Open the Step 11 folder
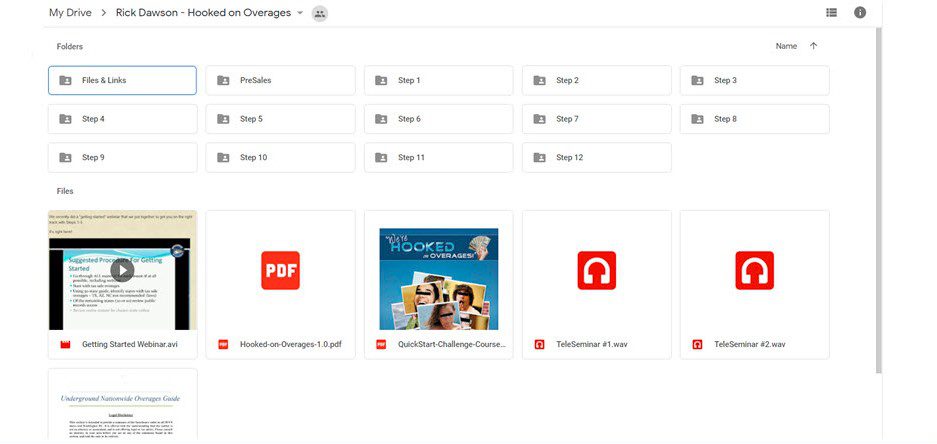Image resolution: width=937 pixels, height=444 pixels. click(x=439, y=158)
